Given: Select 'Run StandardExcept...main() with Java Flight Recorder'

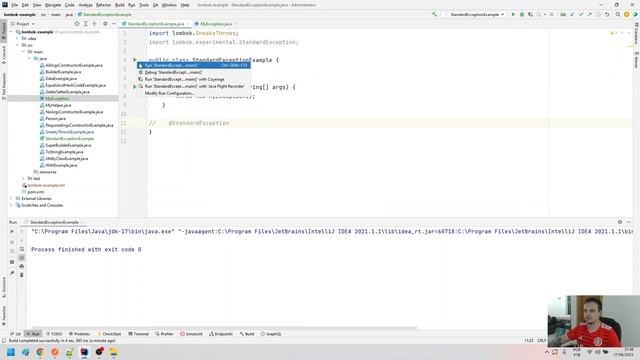Looking at the screenshot, I should click(193, 86).
